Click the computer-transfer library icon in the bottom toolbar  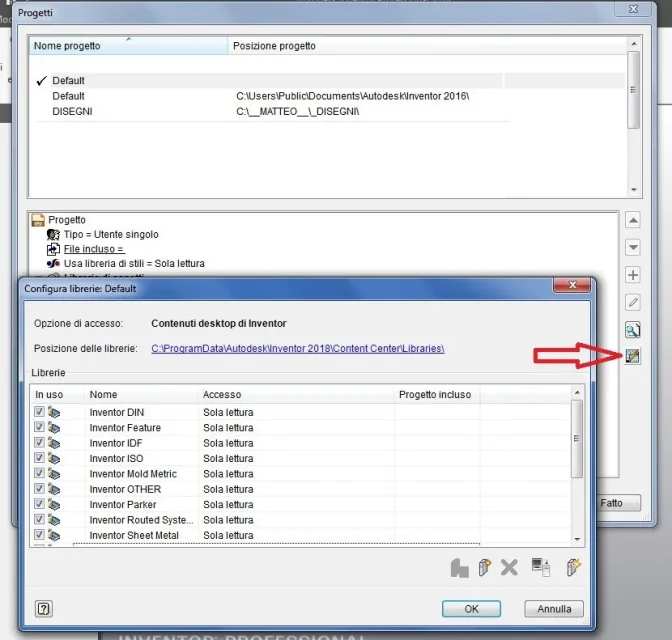tap(540, 568)
